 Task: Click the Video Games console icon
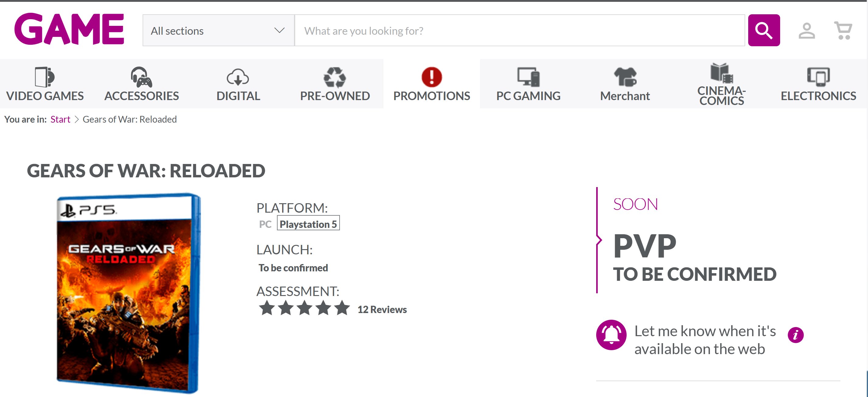[44, 77]
